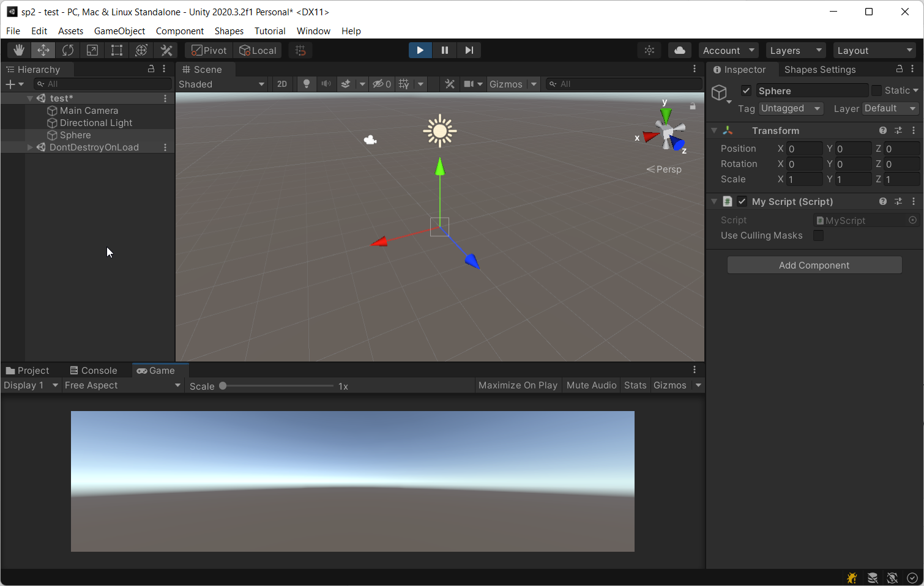Select the Scale tool
Screen dimensions: 924x586
(92, 50)
